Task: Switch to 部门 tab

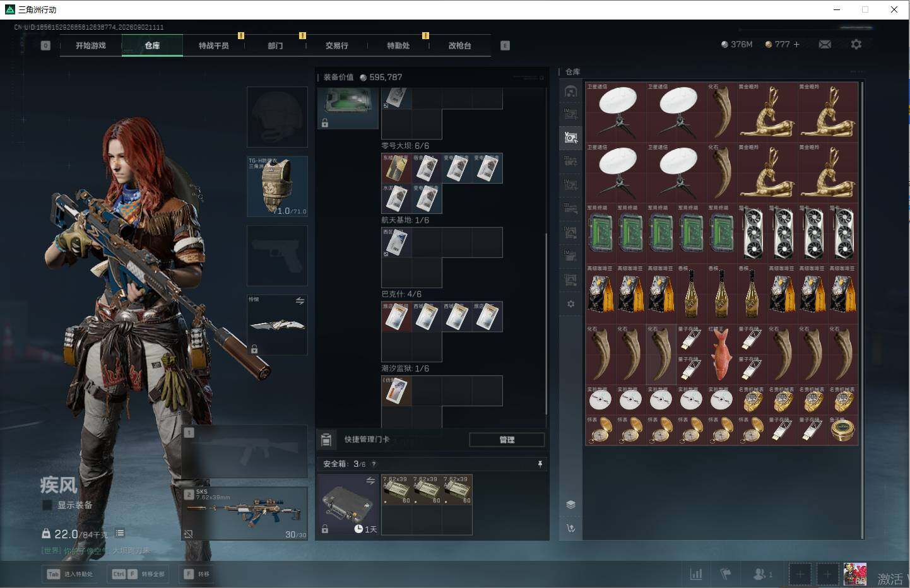Action: [275, 45]
